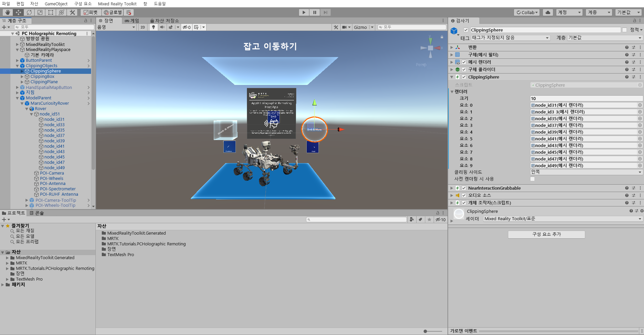Viewport: 644px width, 335px height.
Task: Open the GameObject menu
Action: (56, 4)
